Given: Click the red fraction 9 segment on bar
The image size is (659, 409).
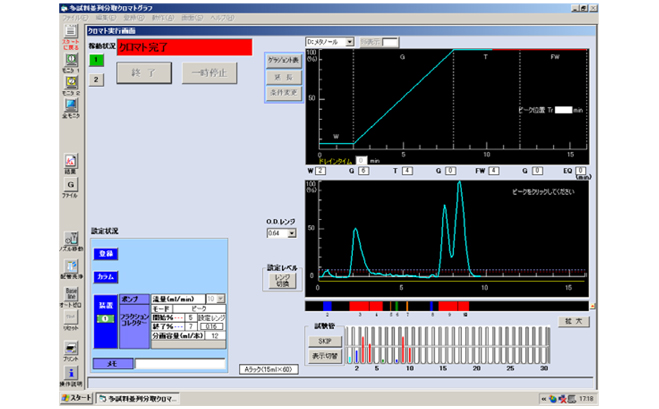Looking at the screenshot, I should 448,306.
